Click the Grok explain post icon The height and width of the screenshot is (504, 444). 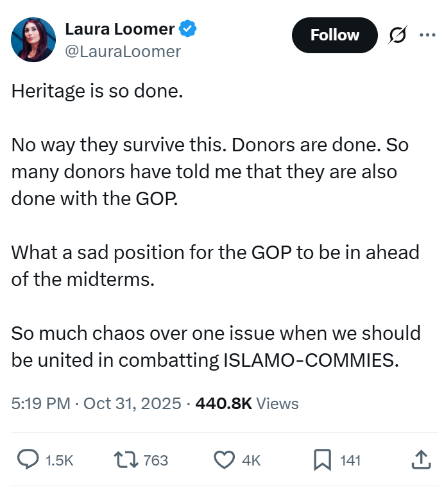coord(398,35)
